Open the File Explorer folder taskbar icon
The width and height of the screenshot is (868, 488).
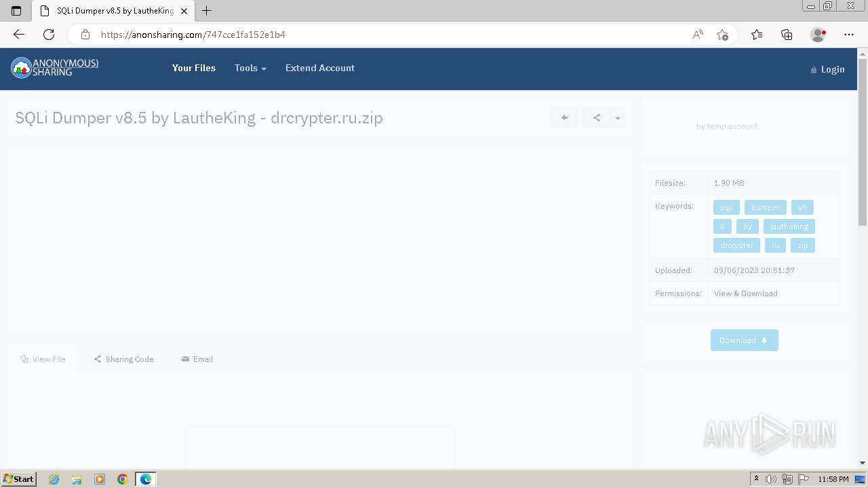point(77,479)
